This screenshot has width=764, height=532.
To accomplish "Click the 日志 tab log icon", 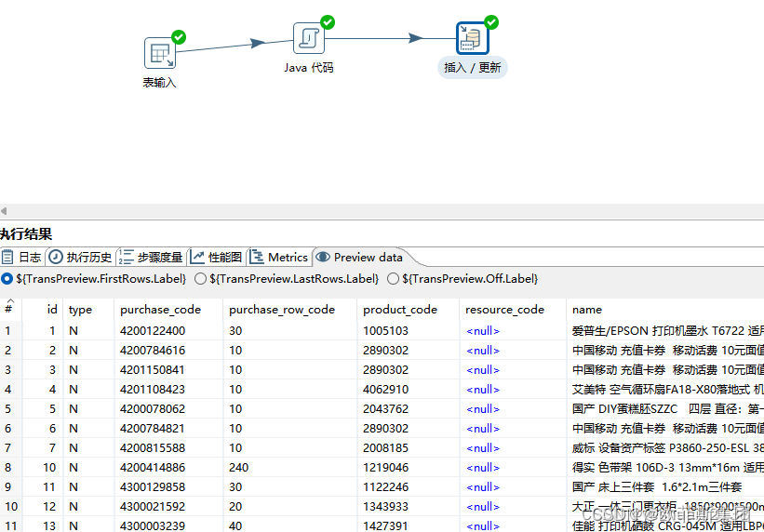I will pos(7,257).
